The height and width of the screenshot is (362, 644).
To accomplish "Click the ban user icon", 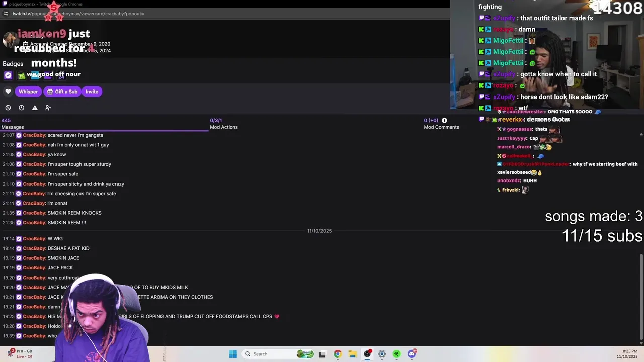I will (8, 108).
